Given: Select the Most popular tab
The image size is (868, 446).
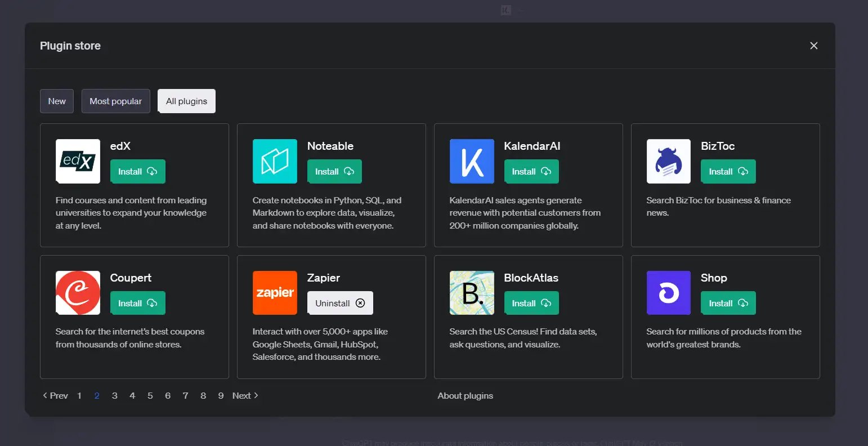Looking at the screenshot, I should tap(115, 101).
